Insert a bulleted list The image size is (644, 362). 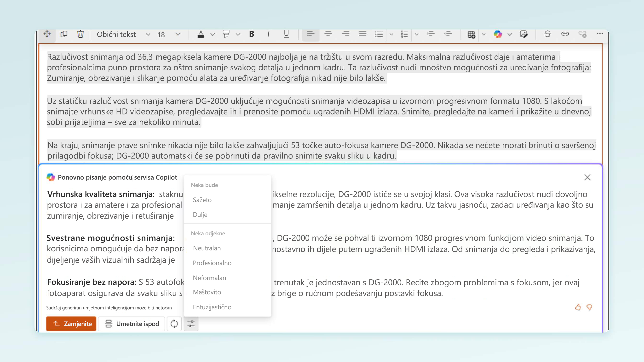pyautogui.click(x=379, y=34)
